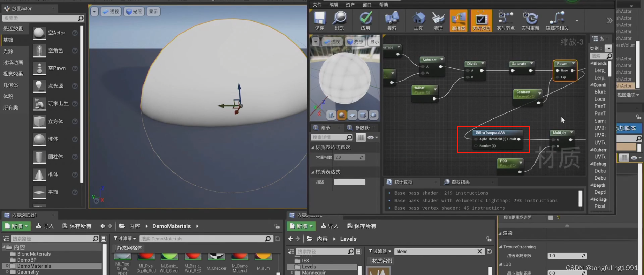The width and height of the screenshot is (644, 275).
Task: Open the dropdown arrow beside 隐藏不相关
Action: pyautogui.click(x=577, y=21)
